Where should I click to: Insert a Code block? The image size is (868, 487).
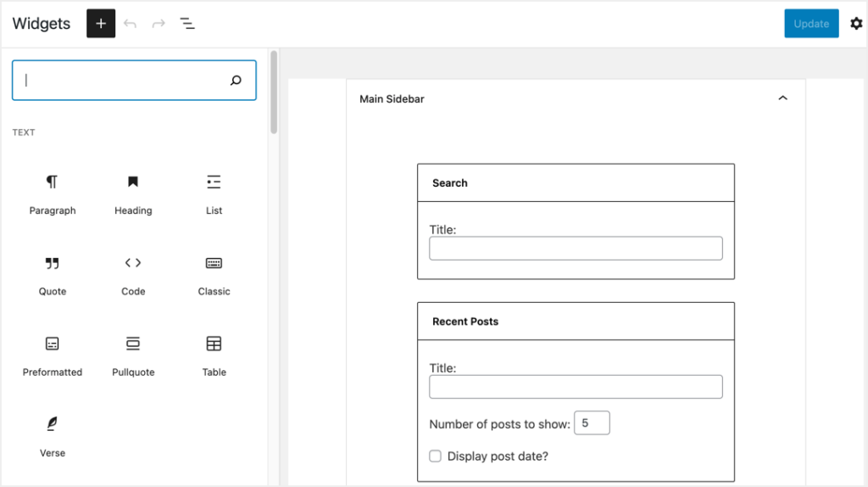(x=133, y=275)
